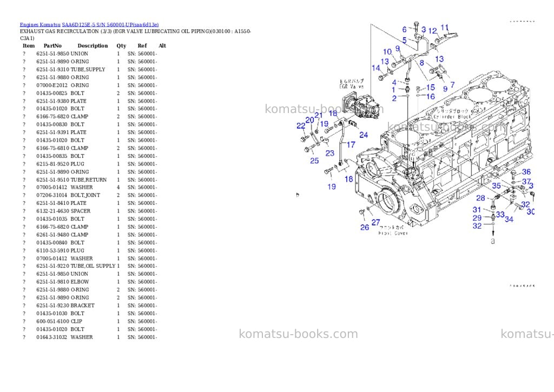Image resolution: width=554 pixels, height=392 pixels.
Task: Click the Description column header
Action: [x=93, y=46]
